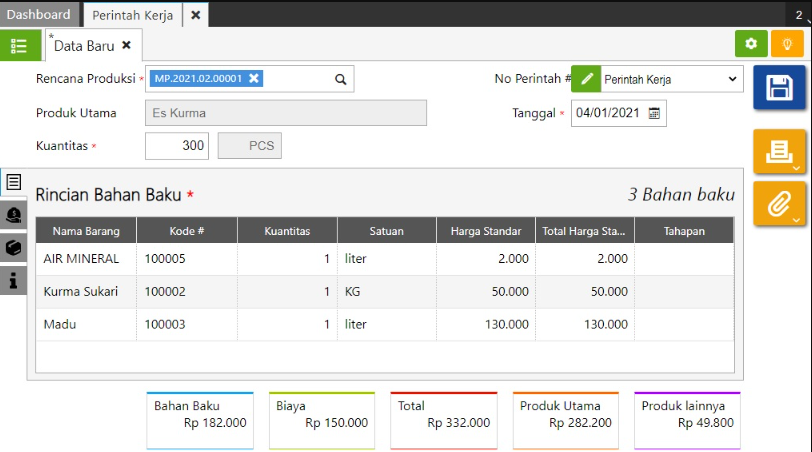Viewport: 812px width, 452px height.
Task: Click the green pencil icon beside No Perintah
Action: coord(586,79)
